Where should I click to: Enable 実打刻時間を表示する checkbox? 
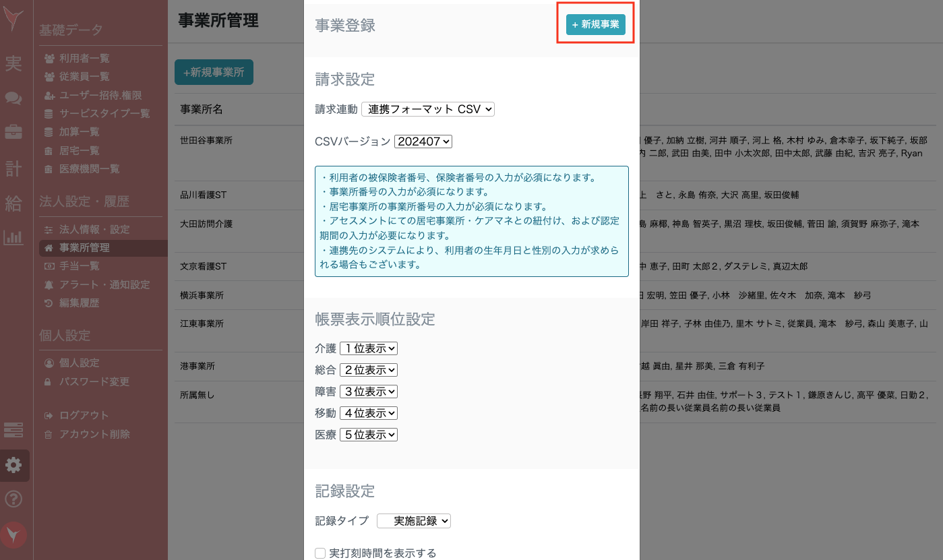tap(320, 553)
